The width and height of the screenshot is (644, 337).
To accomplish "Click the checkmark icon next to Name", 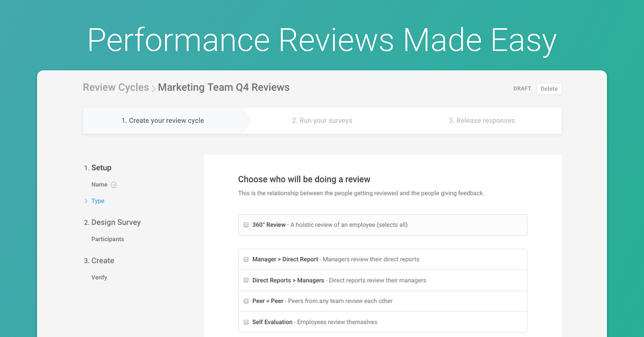I will click(113, 185).
